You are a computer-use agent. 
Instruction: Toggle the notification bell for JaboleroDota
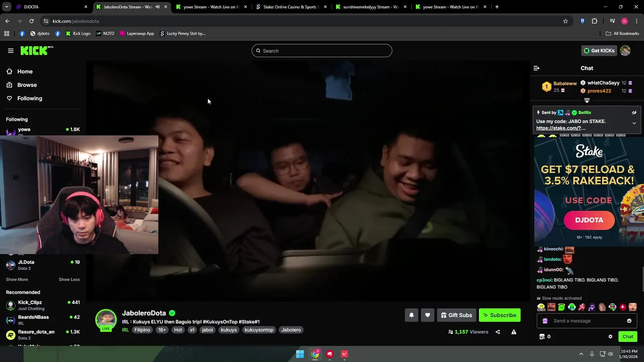click(x=411, y=315)
